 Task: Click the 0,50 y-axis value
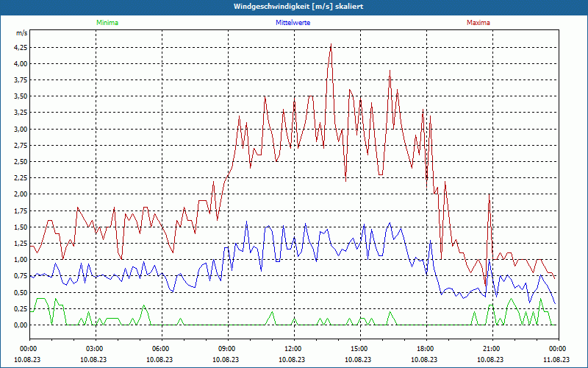[x=21, y=292]
